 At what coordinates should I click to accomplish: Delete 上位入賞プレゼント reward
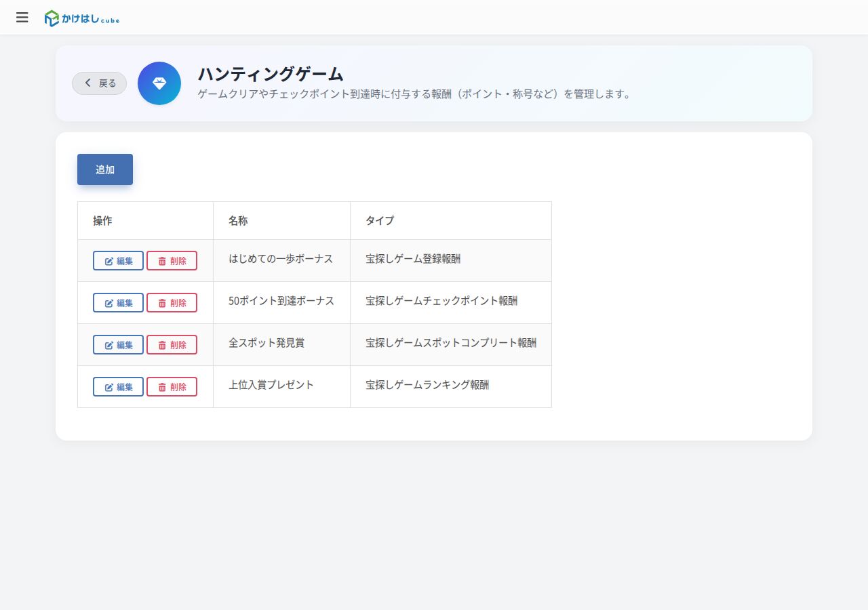(x=172, y=387)
